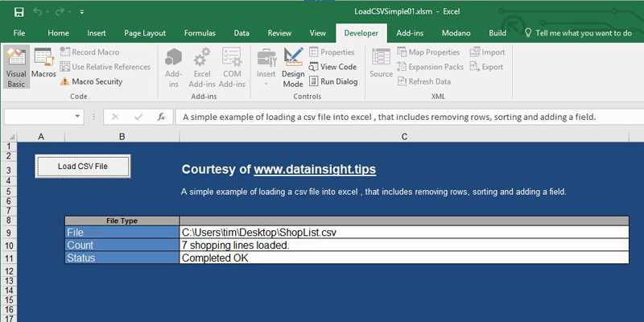Open the Customize Quick Access Toolbar dropdown
Image resolution: width=644 pixels, height=322 pixels.
tap(82, 12)
